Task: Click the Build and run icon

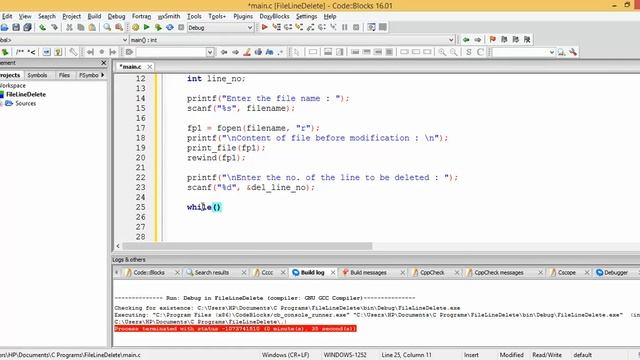Action: pyautogui.click(x=158, y=27)
